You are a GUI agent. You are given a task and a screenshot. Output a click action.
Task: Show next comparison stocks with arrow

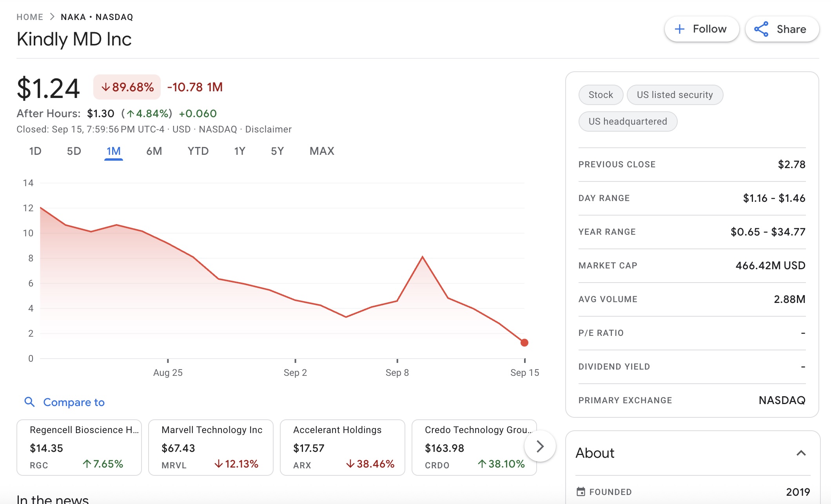[x=540, y=446]
